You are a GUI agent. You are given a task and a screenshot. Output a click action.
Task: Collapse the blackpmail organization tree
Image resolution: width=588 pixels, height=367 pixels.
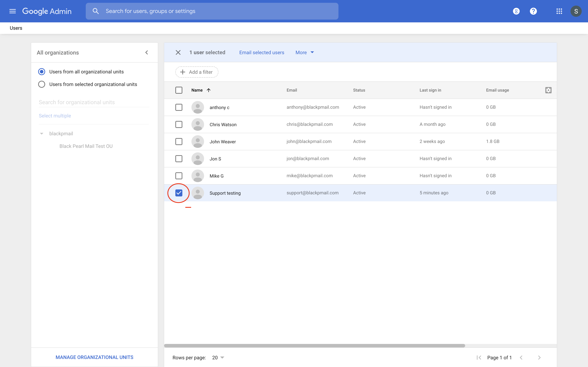[x=41, y=134]
